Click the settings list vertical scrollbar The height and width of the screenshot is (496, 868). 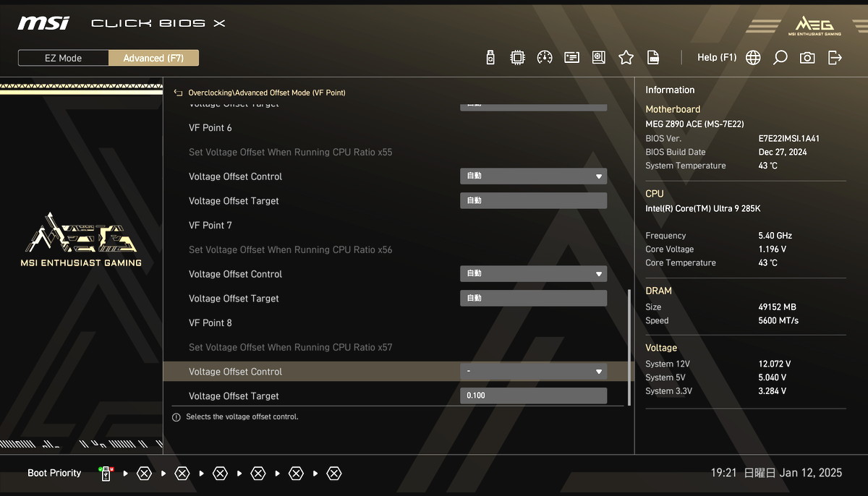pyautogui.click(x=629, y=347)
